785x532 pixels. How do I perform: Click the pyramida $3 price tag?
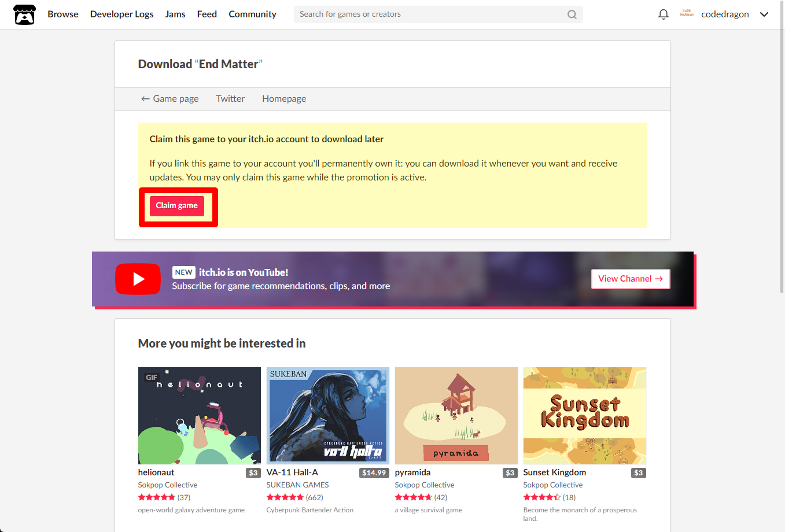pos(510,473)
